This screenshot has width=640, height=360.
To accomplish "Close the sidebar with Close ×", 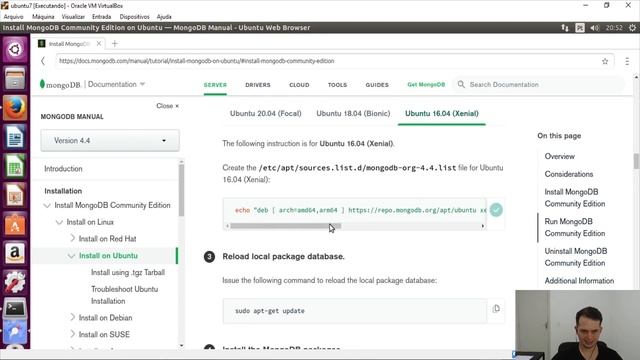I will [x=167, y=106].
